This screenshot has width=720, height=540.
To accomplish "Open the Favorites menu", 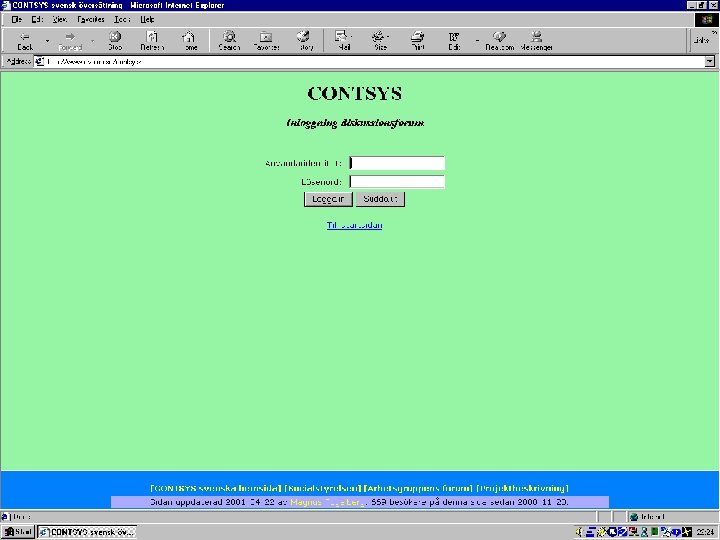I will tap(90, 19).
